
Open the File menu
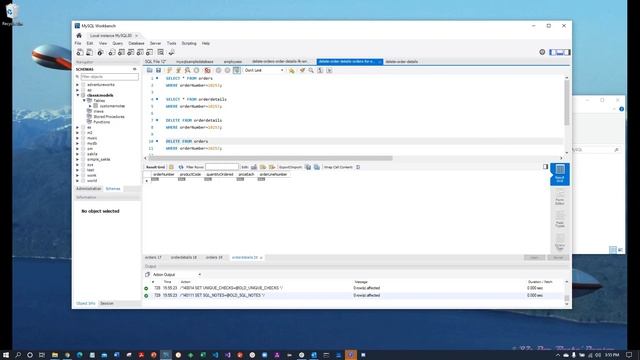click(x=78, y=43)
